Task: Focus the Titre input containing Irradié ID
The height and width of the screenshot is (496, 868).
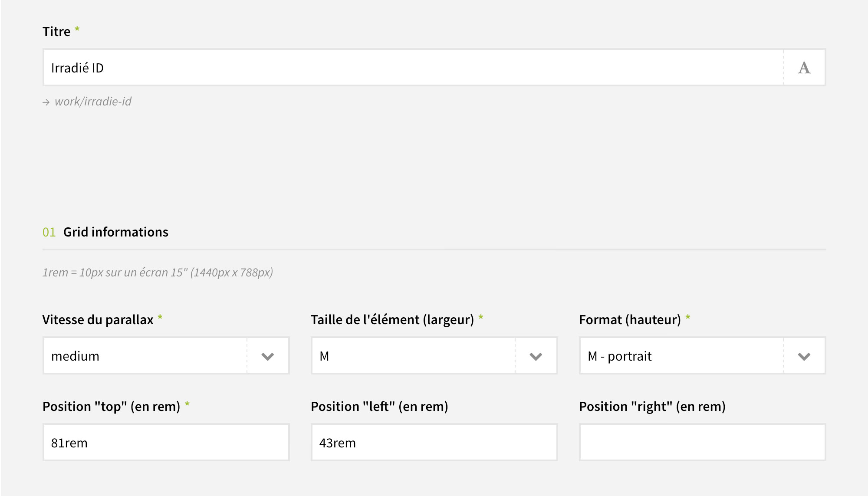Action: coord(413,68)
